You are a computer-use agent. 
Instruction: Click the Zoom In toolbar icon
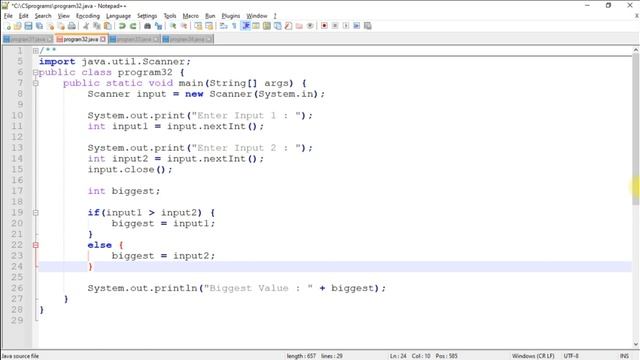pos(173,26)
